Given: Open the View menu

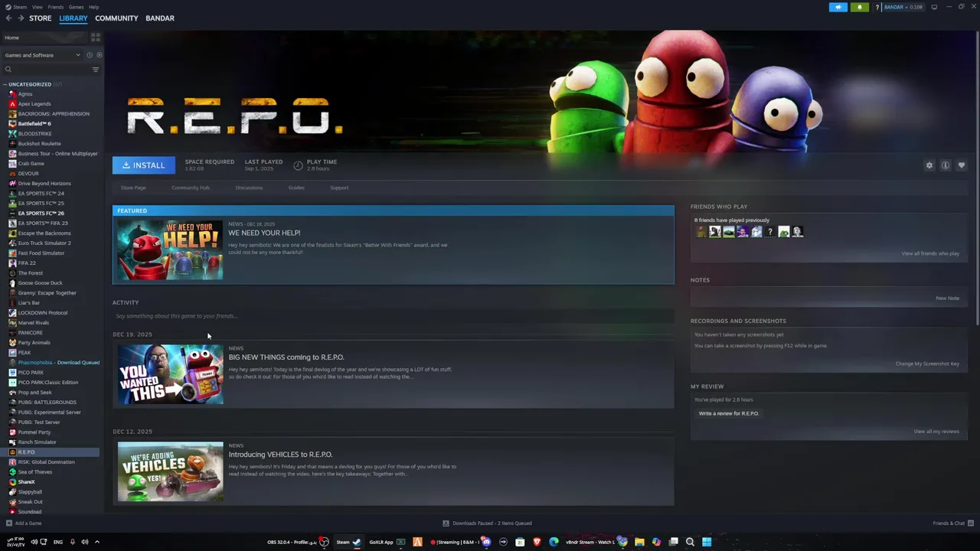Looking at the screenshot, I should 38,7.
